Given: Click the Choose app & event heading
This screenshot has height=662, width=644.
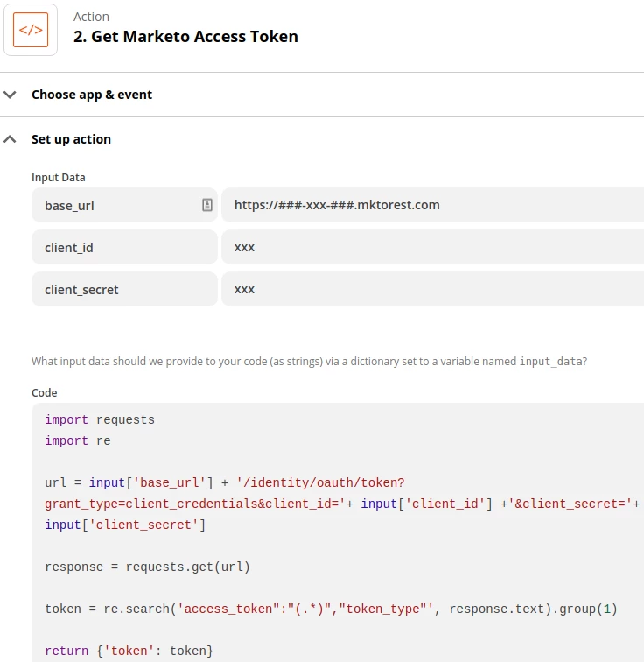Looking at the screenshot, I should click(92, 95).
